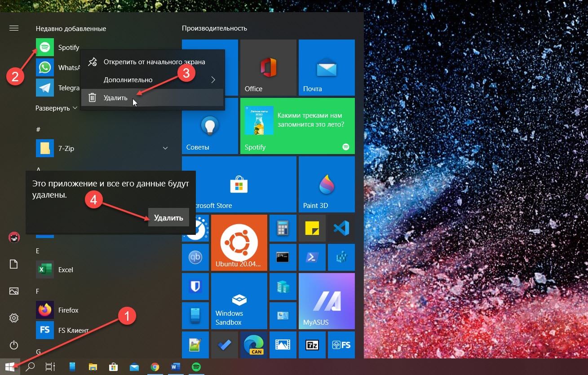Open the Bitwarden shield tile

(x=195, y=287)
